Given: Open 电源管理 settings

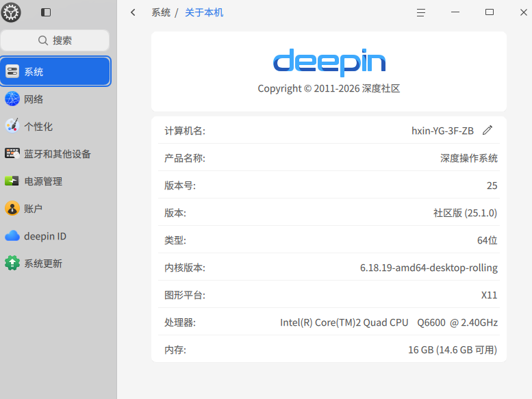Looking at the screenshot, I should [55, 181].
